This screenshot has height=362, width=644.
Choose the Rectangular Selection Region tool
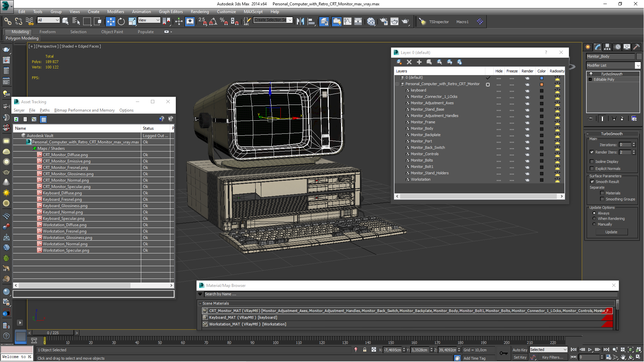click(x=87, y=21)
